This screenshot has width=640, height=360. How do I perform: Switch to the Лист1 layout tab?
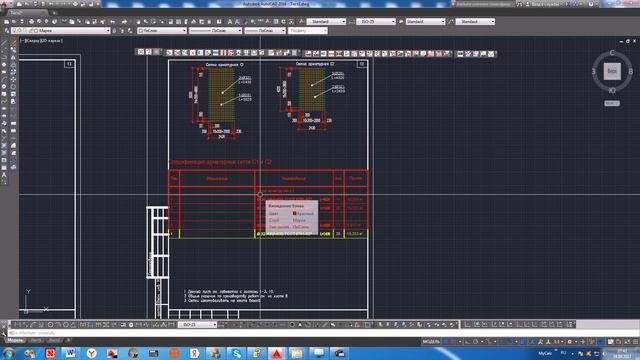click(37, 340)
